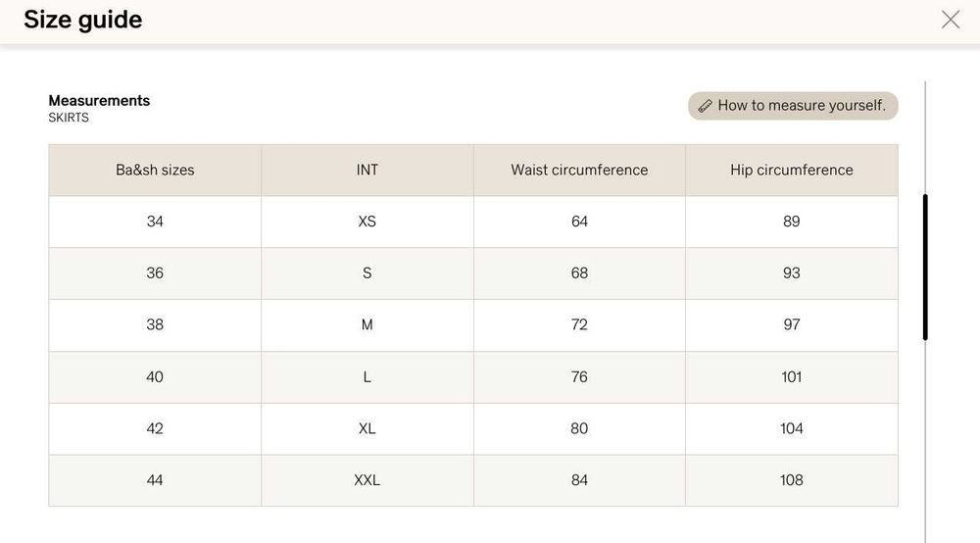
Task: Click the Ba&sh sizes column header
Action: [155, 170]
